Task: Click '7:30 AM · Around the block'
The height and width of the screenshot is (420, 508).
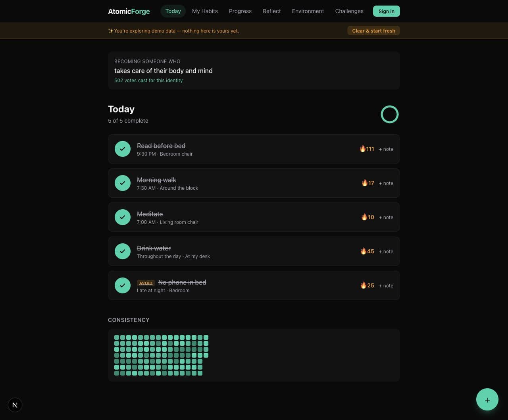Action: tap(167, 188)
